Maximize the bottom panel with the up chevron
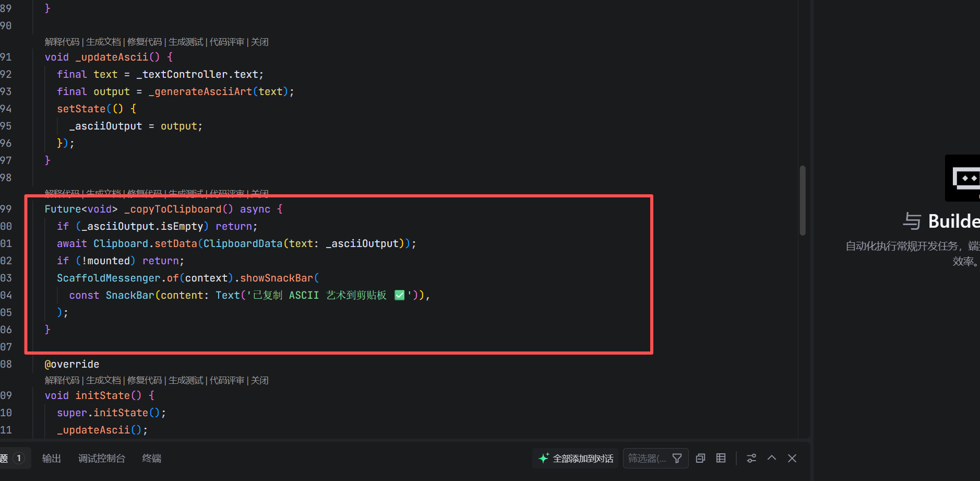The height and width of the screenshot is (481, 980). pos(772,458)
